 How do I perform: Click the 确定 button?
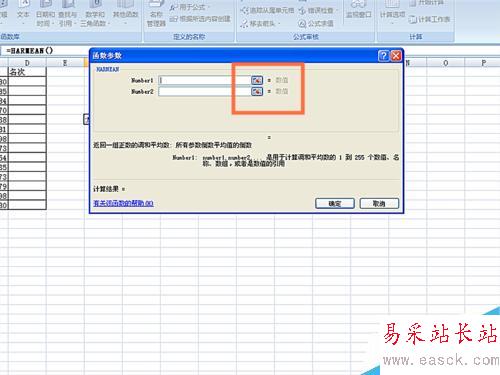[x=335, y=203]
